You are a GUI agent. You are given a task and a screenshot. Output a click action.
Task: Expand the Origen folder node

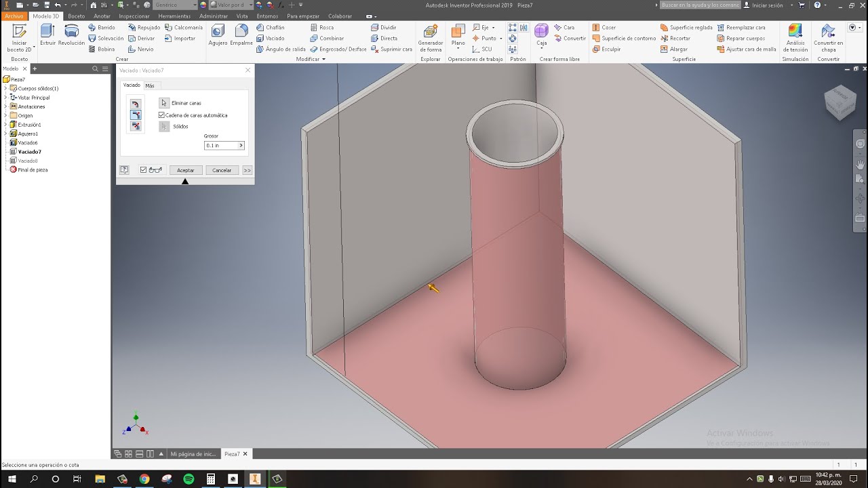[x=5, y=116]
